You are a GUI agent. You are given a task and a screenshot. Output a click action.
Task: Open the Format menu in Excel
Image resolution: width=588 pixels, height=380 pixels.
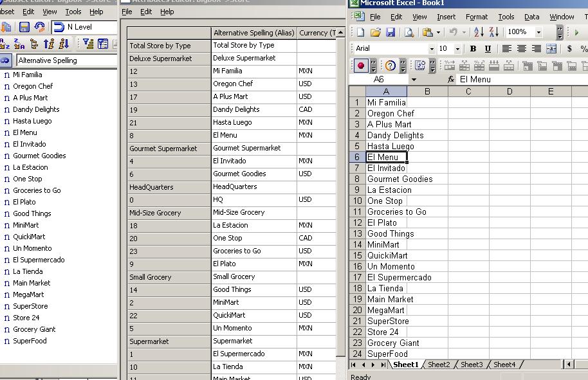coord(476,17)
